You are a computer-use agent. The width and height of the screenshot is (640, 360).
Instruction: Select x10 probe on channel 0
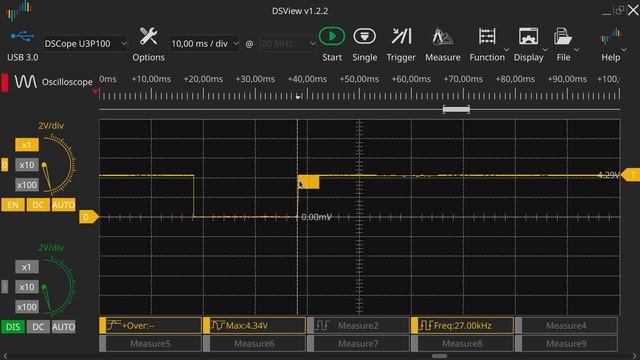pos(27,165)
